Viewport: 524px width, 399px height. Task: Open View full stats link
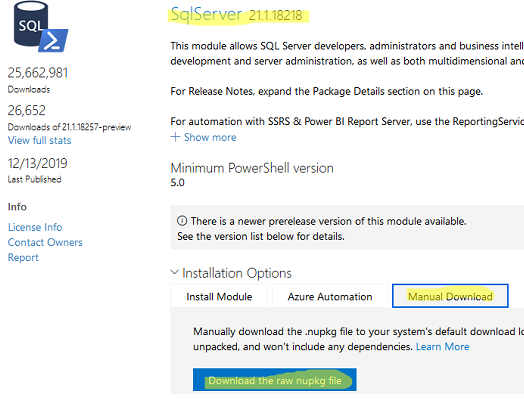39,140
